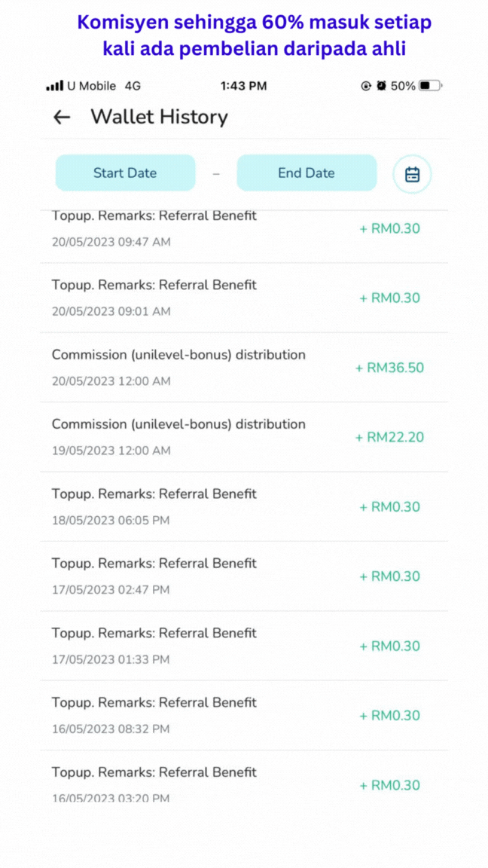488x868 pixels.
Task: Tap the + RM22.20 amount
Action: click(x=389, y=437)
